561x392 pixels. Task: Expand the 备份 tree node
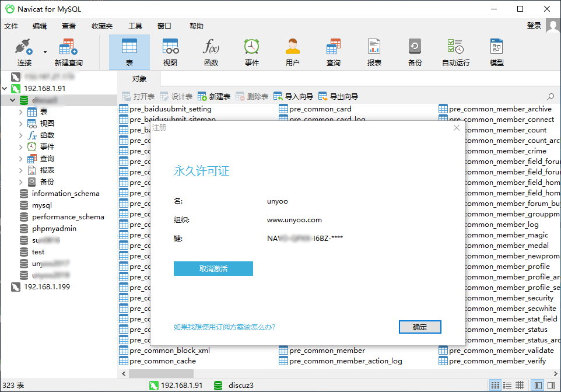(20, 182)
